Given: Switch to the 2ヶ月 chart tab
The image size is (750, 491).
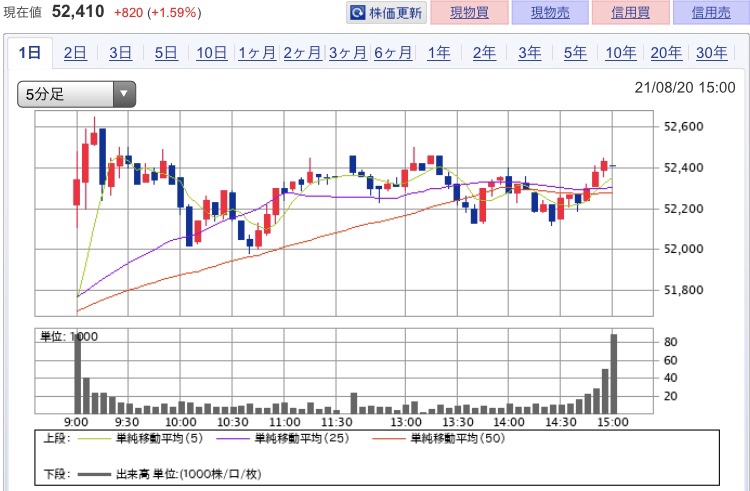Looking at the screenshot, I should click(302, 53).
